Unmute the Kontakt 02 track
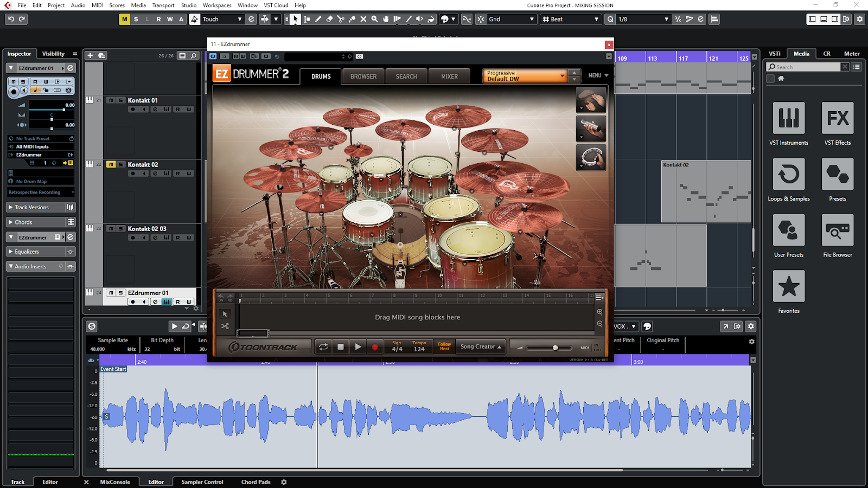 (x=111, y=164)
